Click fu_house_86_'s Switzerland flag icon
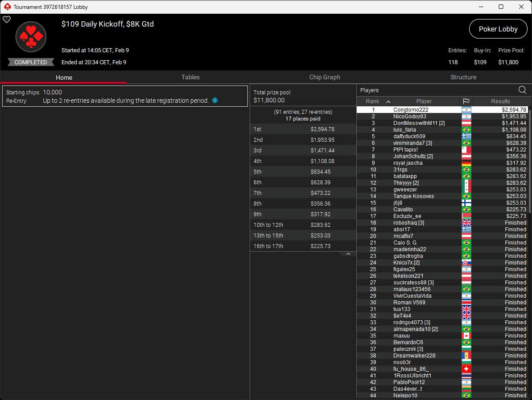 pyautogui.click(x=466, y=369)
